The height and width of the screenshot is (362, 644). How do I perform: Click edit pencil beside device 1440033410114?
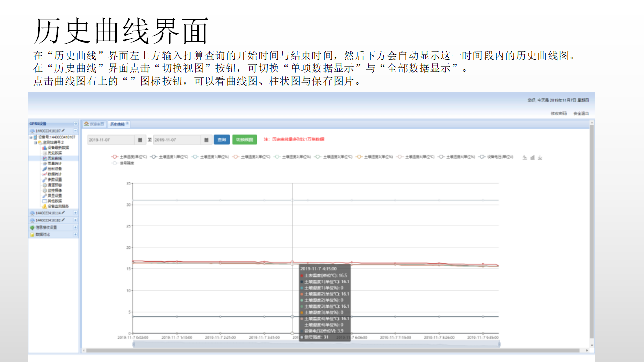(63, 213)
